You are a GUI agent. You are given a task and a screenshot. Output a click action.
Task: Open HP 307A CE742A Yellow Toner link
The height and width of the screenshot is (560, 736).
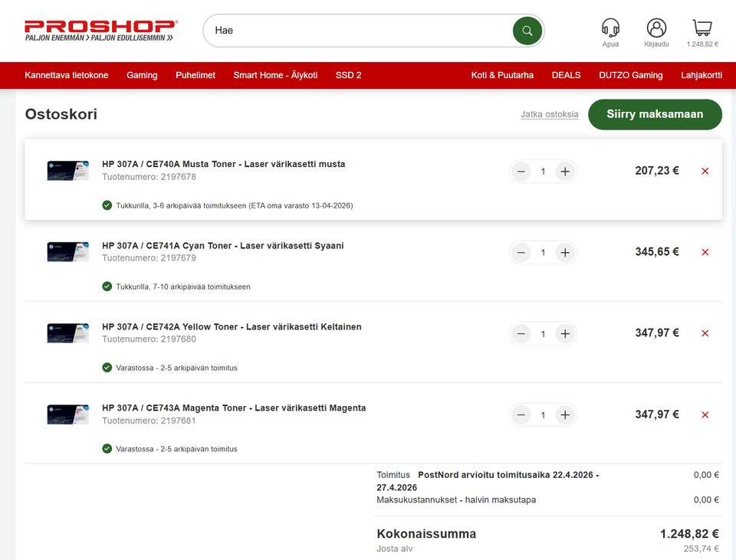[232, 326]
